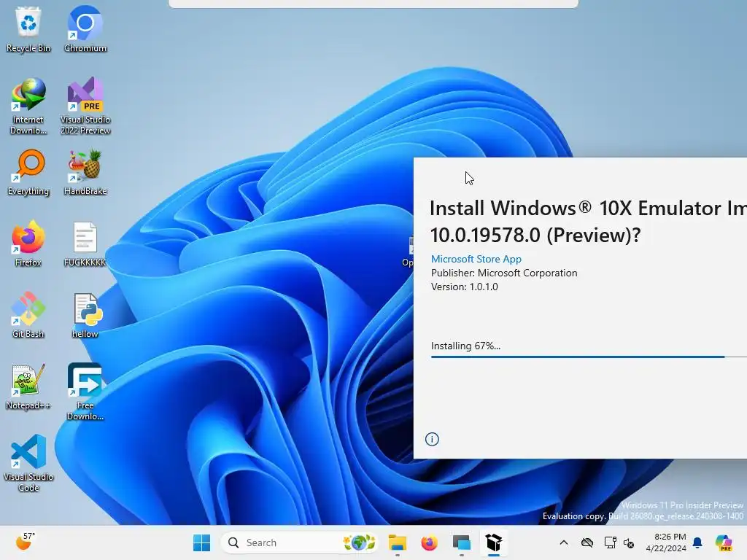Click the Microsoft Store App link

[x=476, y=259]
